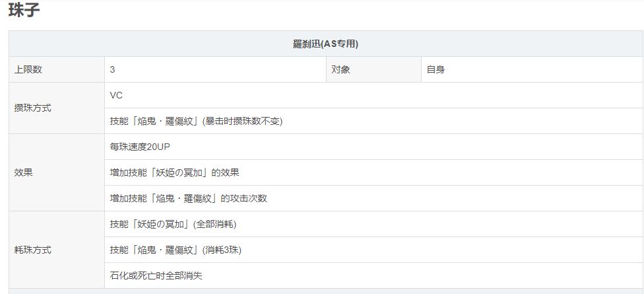Select the 耗珠方式 row label
This screenshot has height=294, width=644.
[32, 250]
